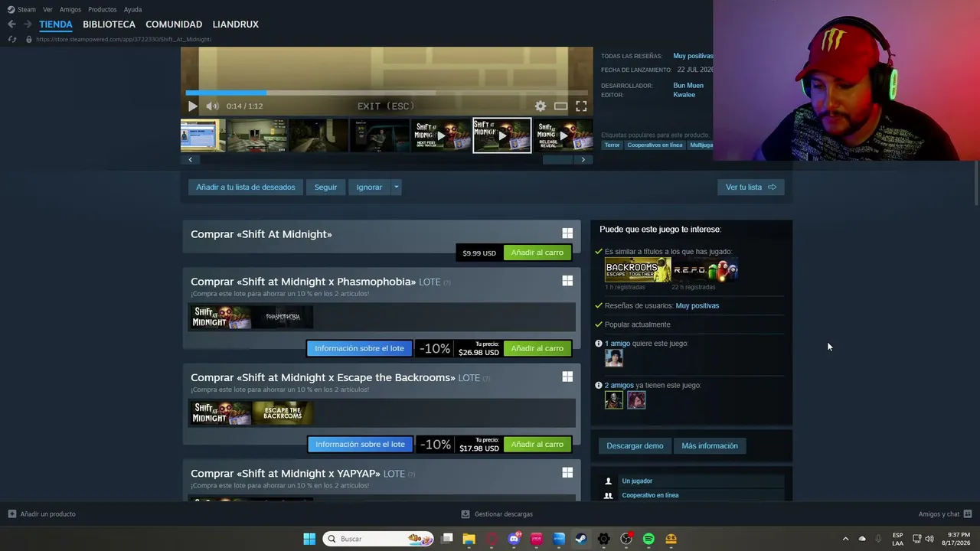Open the '1 amigo' wishlist link

[617, 344]
